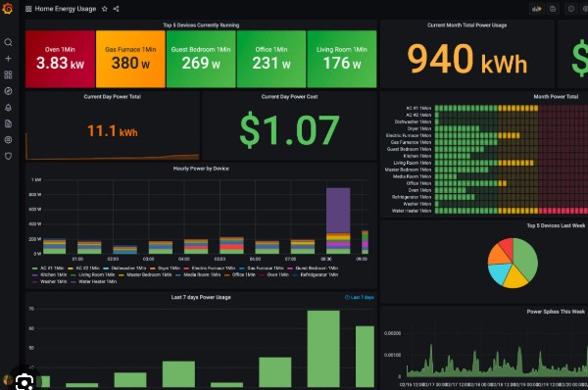Viewport: 588px width, 390px height.
Task: Click the Electric Furnace 1Min heatmap row label
Action: 409,135
